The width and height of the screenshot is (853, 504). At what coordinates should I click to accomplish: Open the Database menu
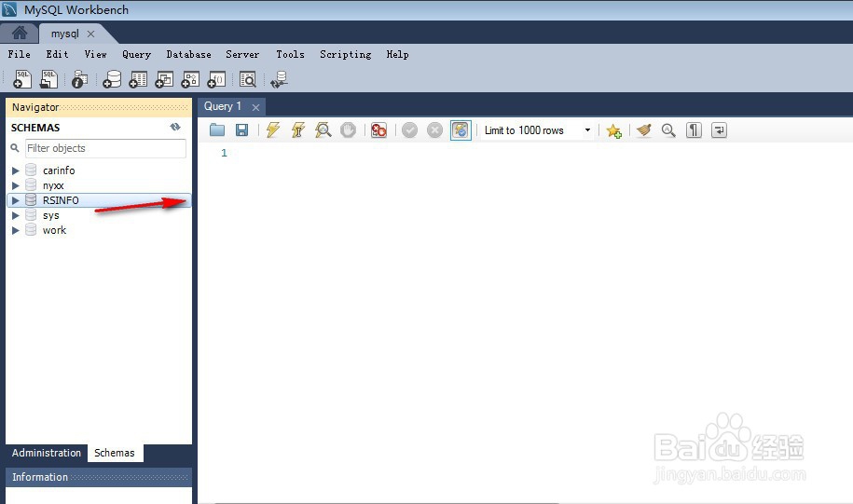[x=188, y=54]
